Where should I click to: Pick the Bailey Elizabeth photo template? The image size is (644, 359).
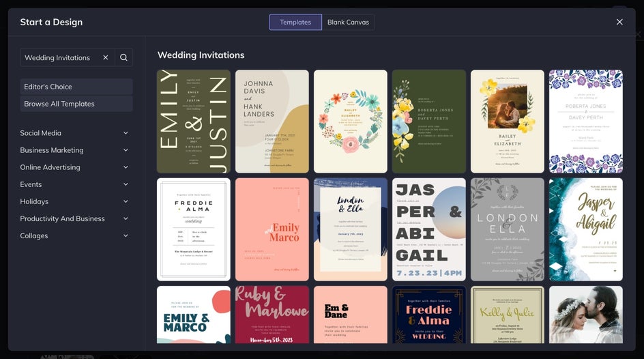[508, 121]
